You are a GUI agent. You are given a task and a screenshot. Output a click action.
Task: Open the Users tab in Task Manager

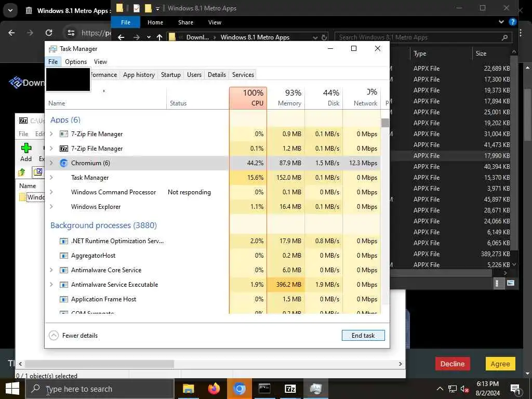(x=194, y=75)
